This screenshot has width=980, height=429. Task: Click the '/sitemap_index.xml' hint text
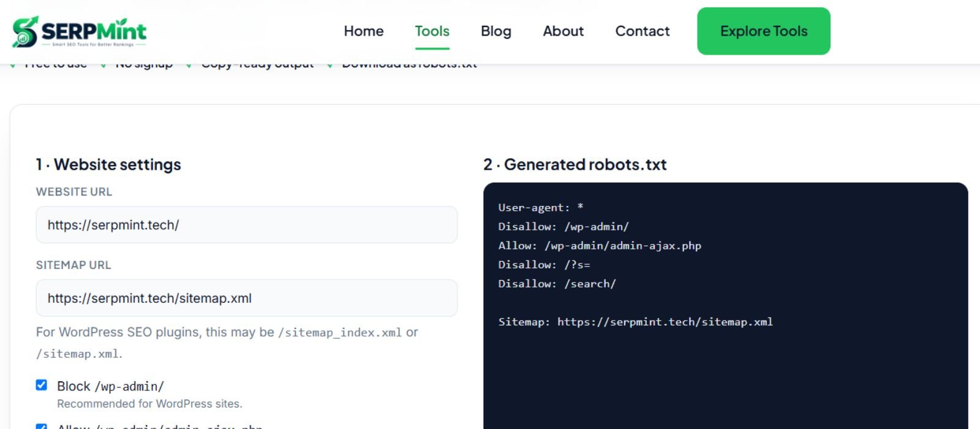(340, 333)
